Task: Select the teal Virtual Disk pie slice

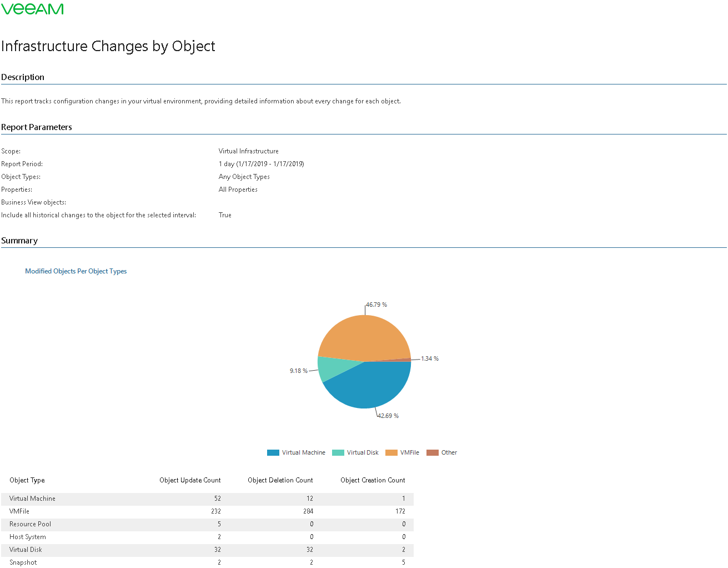Action: pyautogui.click(x=330, y=368)
